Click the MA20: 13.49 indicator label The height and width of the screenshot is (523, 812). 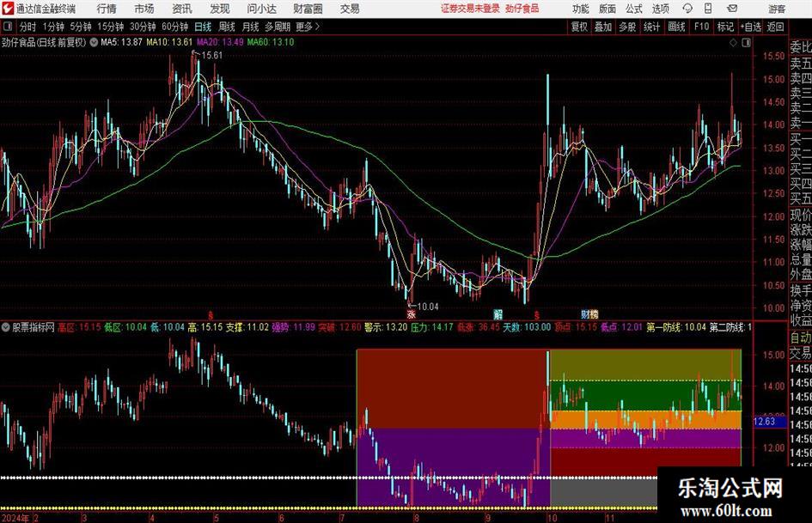tap(220, 42)
